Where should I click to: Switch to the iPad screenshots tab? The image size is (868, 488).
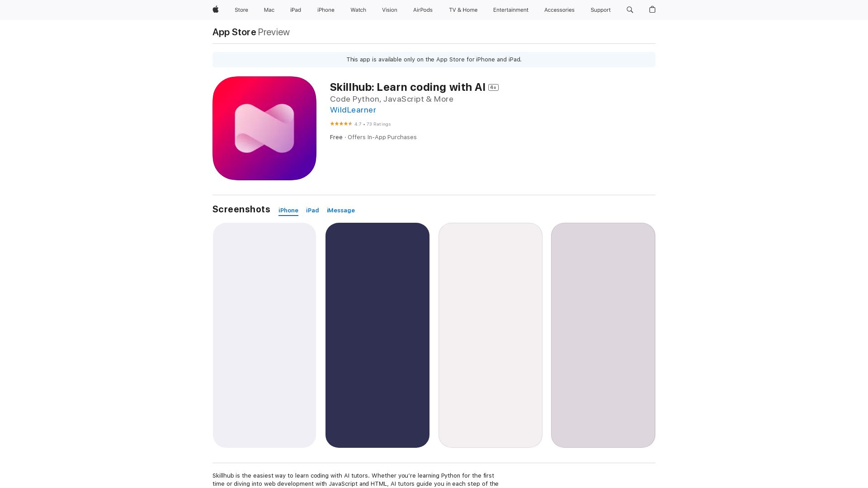[312, 211]
